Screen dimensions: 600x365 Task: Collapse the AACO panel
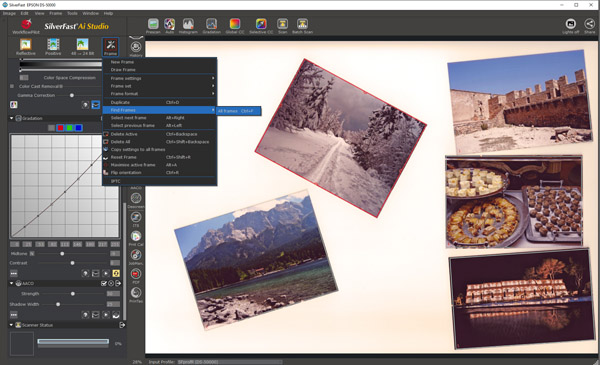point(11,284)
